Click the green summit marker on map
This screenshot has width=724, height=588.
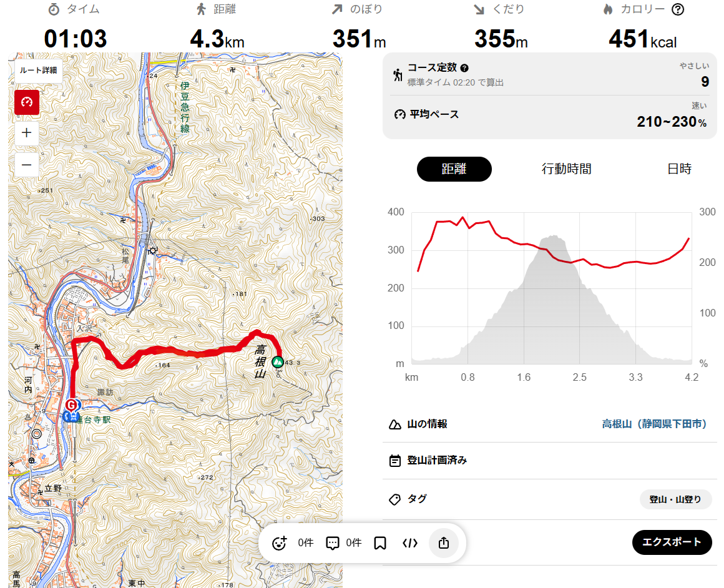(278, 362)
